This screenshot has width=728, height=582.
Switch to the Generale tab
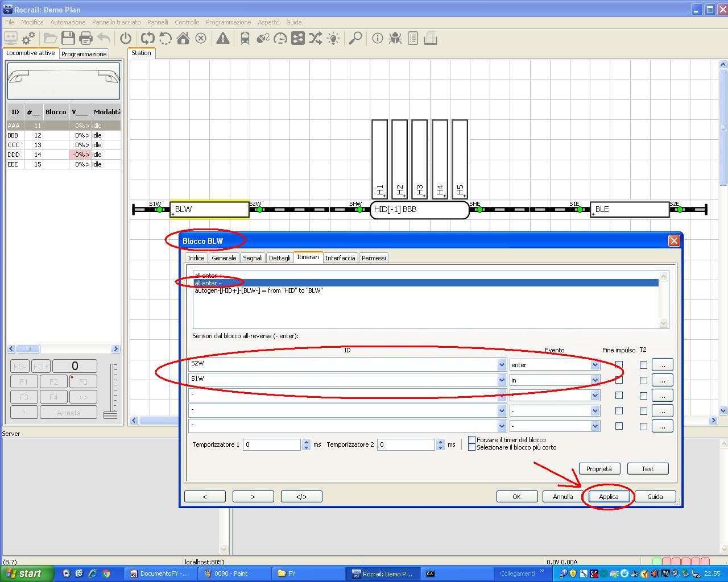coord(224,258)
